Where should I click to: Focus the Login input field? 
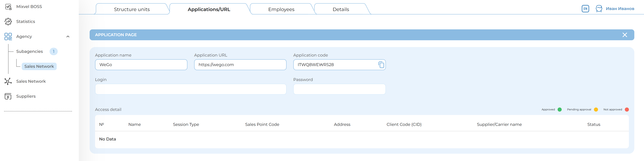190,89
